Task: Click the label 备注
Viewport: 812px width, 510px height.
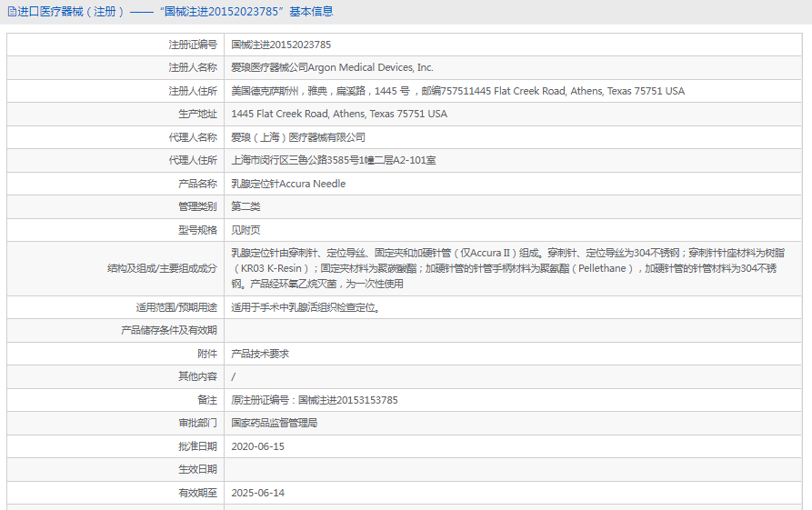Action: tap(207, 400)
